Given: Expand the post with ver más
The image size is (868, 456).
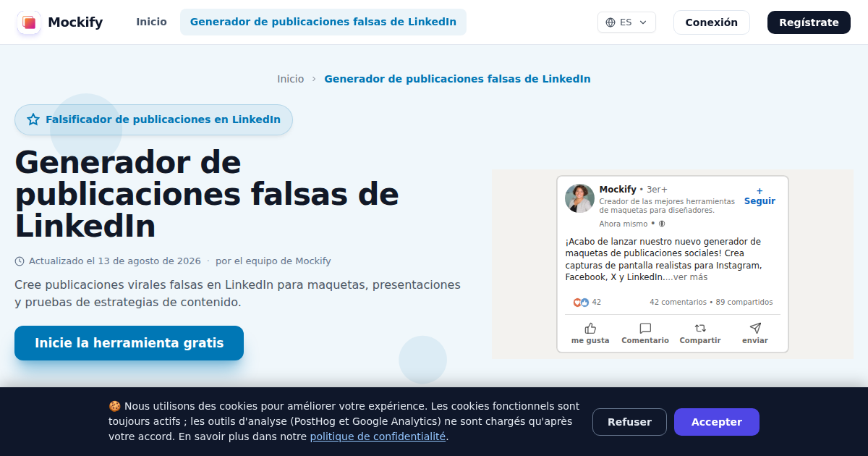Looking at the screenshot, I should click(690, 277).
